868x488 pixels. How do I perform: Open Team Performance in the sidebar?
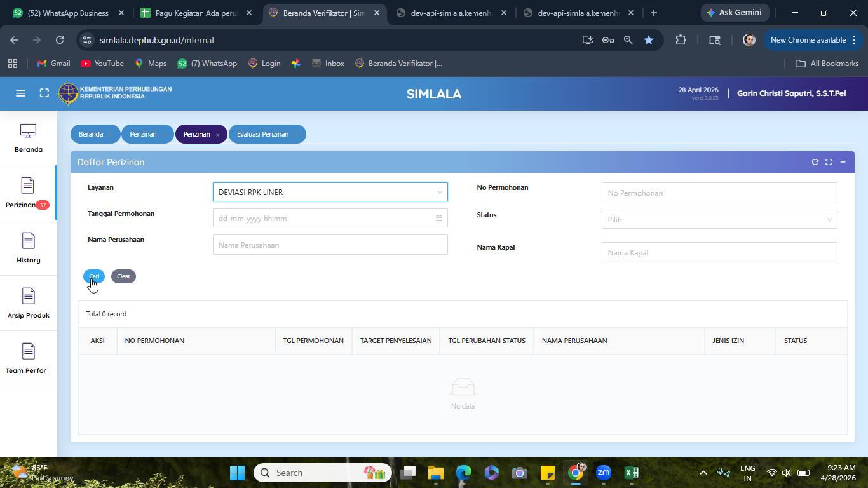click(x=28, y=359)
